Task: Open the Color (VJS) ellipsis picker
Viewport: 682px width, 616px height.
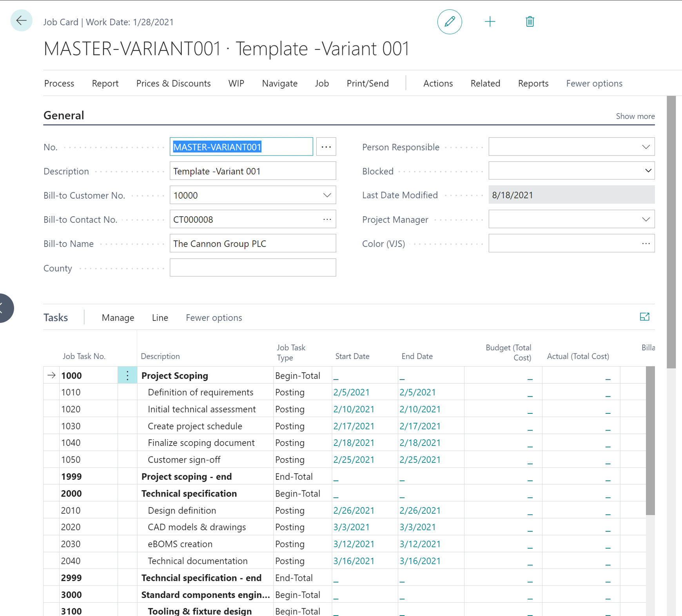Action: coord(646,244)
